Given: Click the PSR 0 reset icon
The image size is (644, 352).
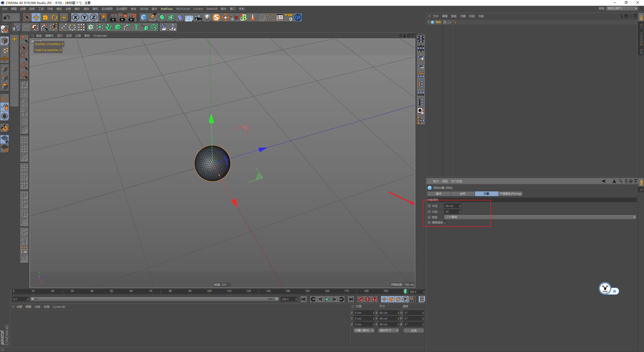Looking at the screenshot, I should coord(289,17).
